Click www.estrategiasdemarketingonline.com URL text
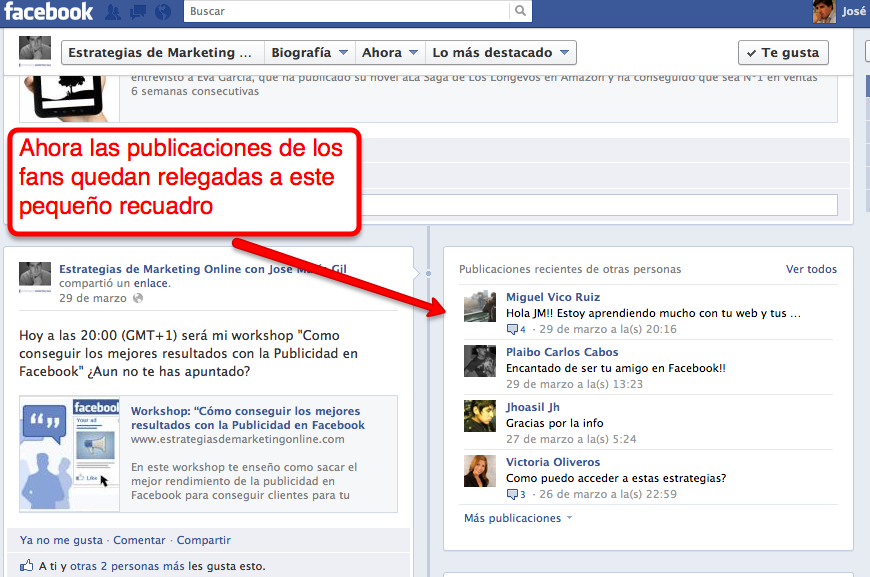The width and height of the screenshot is (870, 577). [237, 439]
